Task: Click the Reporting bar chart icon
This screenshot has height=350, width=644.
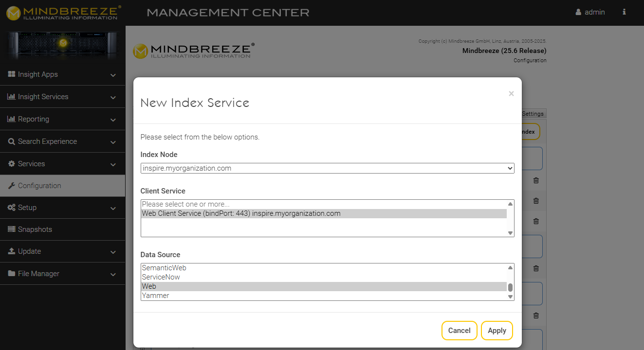Action: [12, 119]
